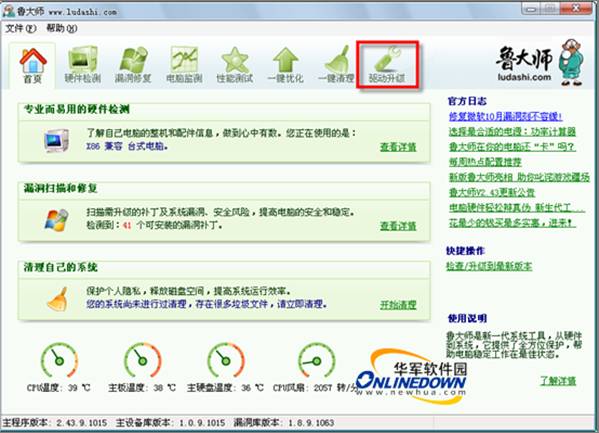Open news link 电脑硬件轻松辨真伪
Screen dimensions: 599x433
516,208
